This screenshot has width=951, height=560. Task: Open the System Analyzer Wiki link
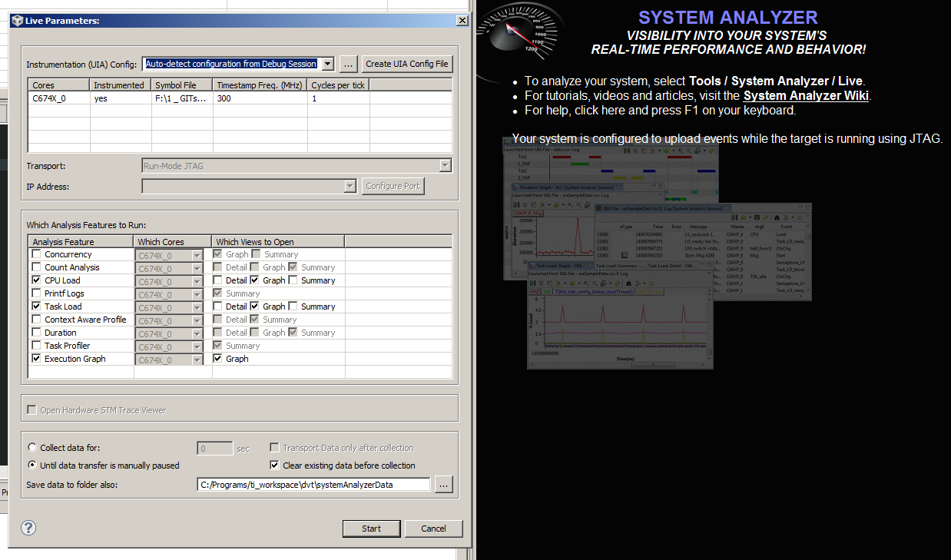(806, 96)
